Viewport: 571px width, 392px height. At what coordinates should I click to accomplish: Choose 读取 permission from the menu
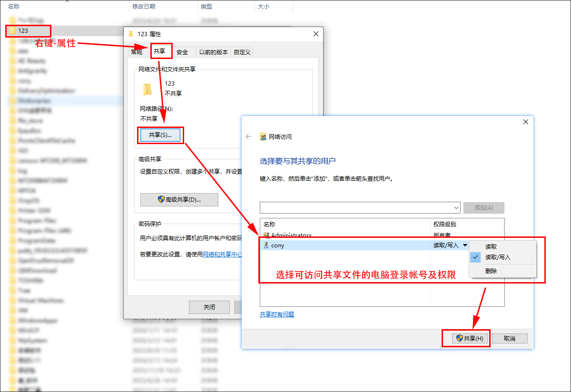(491, 246)
